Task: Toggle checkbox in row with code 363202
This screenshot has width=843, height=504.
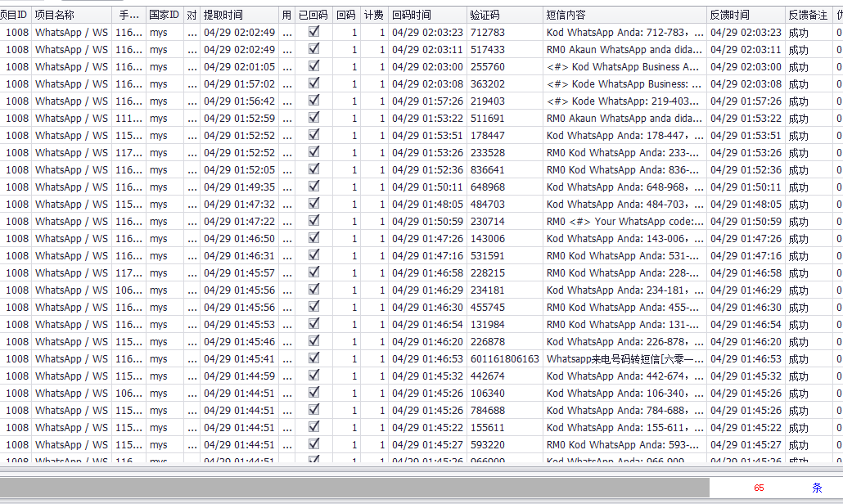Action: [314, 83]
